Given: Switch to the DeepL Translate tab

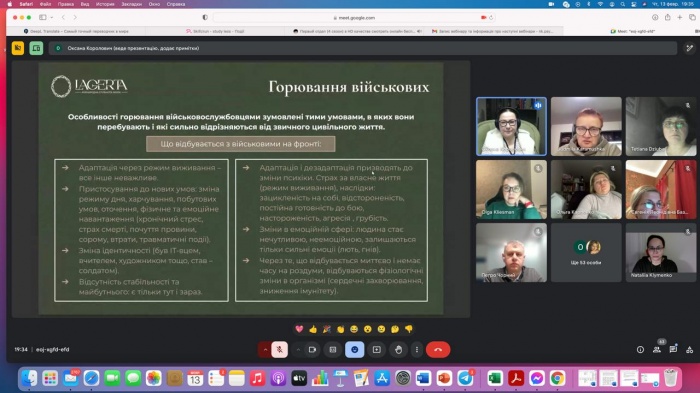Looking at the screenshot, I should (76, 31).
